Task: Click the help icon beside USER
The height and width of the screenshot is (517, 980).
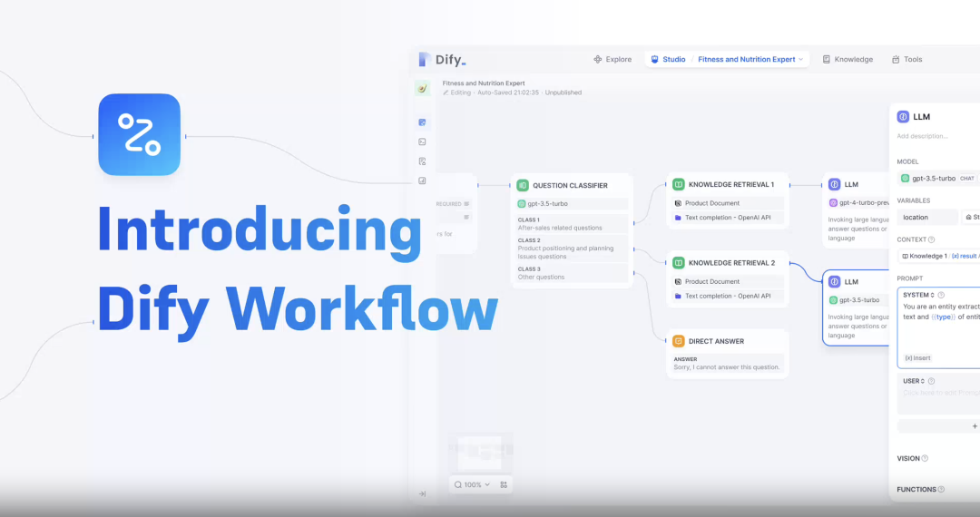Action: 931,381
